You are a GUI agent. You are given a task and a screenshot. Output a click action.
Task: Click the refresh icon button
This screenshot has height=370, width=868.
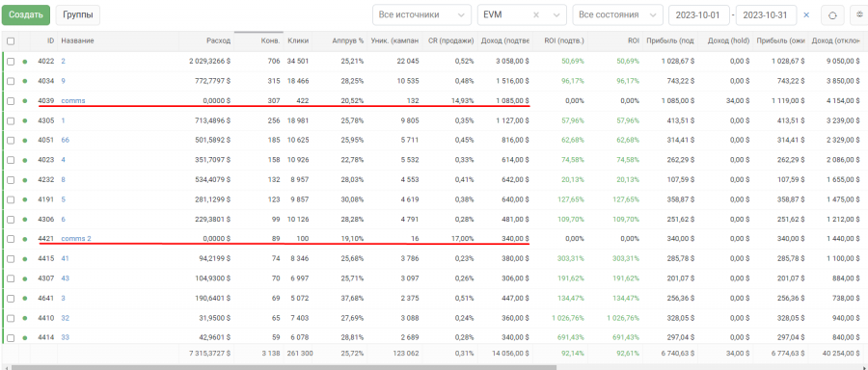[x=831, y=14]
